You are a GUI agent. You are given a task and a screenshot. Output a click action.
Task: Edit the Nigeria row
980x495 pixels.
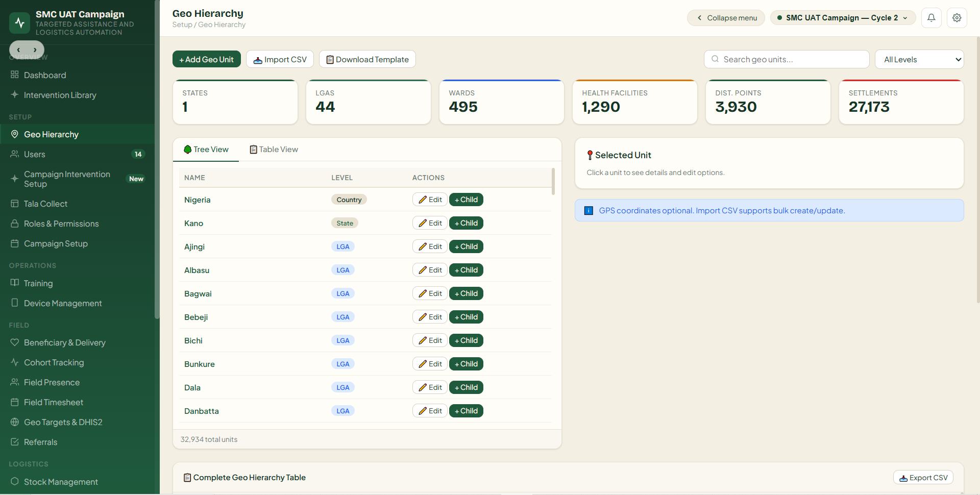pyautogui.click(x=430, y=200)
